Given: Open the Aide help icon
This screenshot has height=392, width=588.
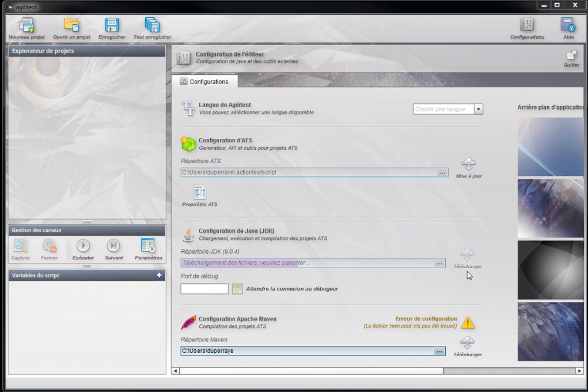Looking at the screenshot, I should coord(568,25).
